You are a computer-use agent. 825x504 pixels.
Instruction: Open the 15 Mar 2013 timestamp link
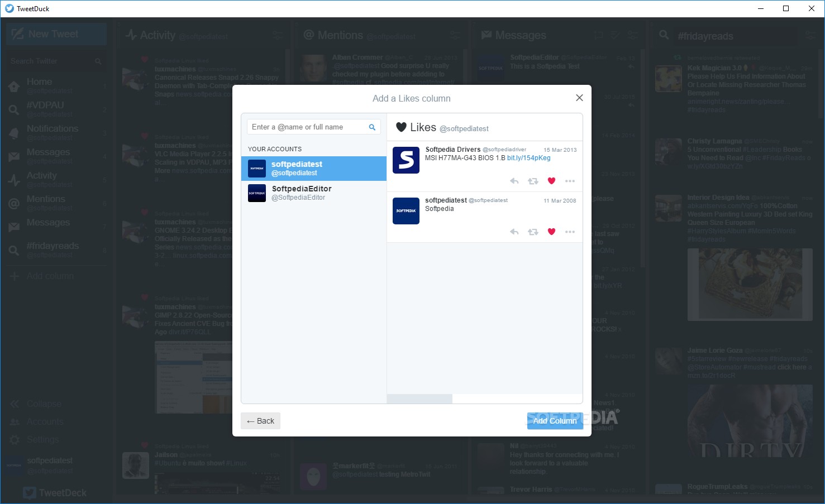(x=560, y=150)
